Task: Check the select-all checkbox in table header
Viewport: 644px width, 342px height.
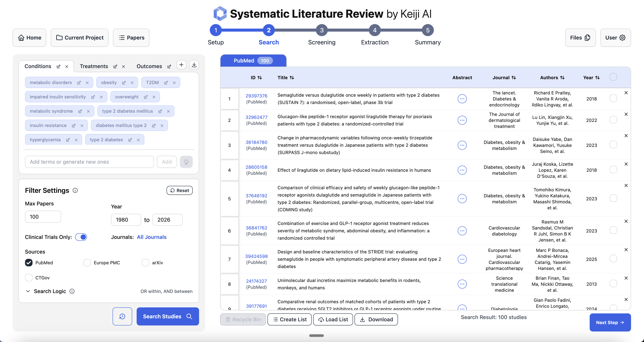Action: (x=613, y=77)
